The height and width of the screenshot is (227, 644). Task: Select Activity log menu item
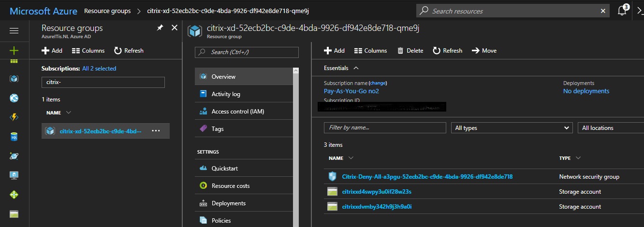coord(225,94)
